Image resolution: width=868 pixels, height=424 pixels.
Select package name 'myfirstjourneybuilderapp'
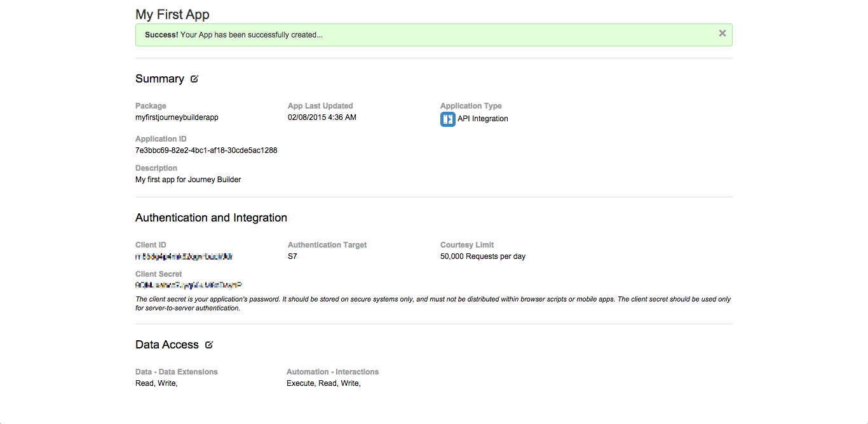(177, 117)
